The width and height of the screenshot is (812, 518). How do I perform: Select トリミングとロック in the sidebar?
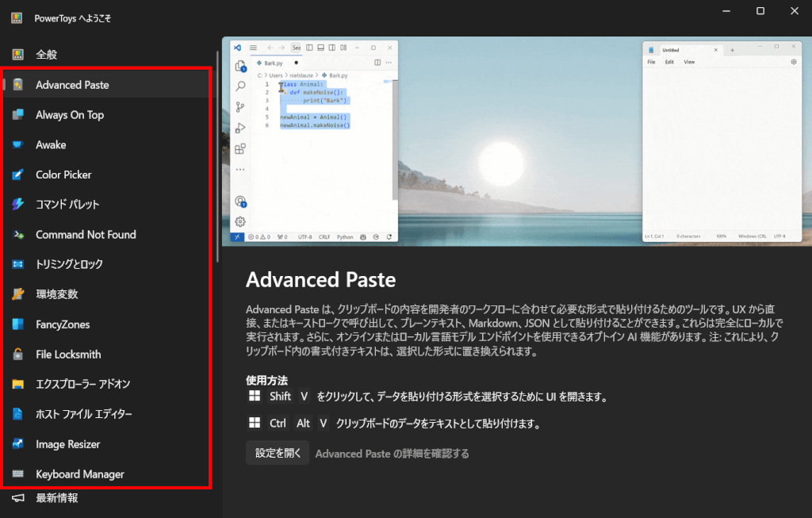69,264
